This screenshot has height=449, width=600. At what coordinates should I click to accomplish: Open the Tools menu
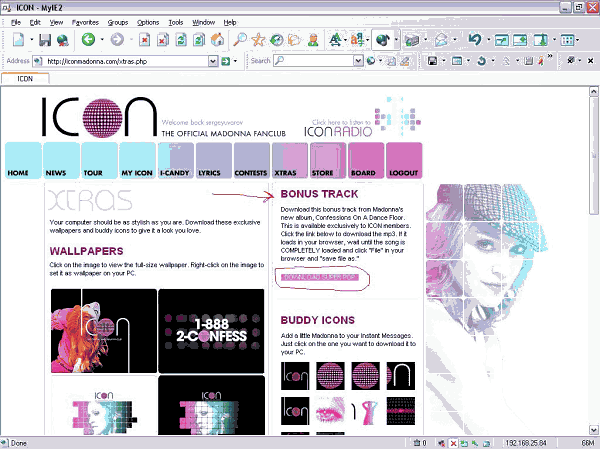click(176, 23)
